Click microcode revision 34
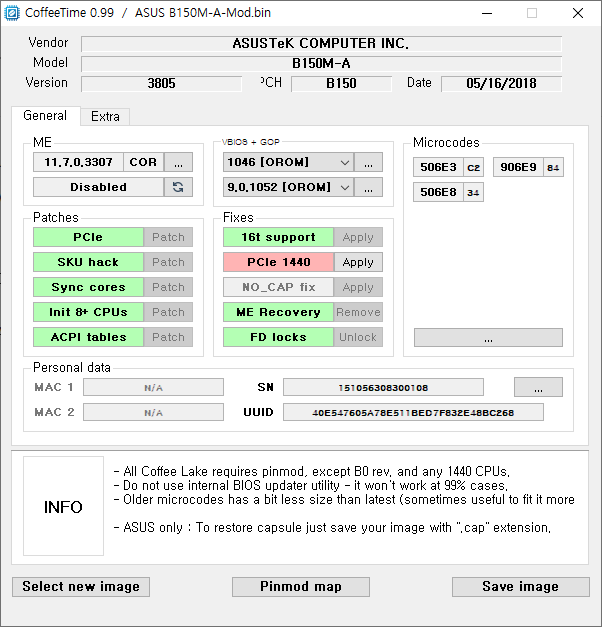This screenshot has height=627, width=602. (x=474, y=193)
